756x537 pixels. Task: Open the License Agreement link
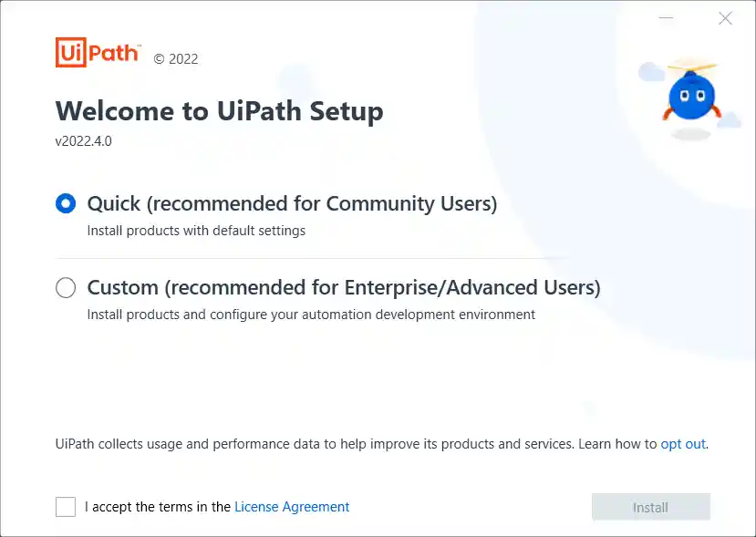[292, 507]
